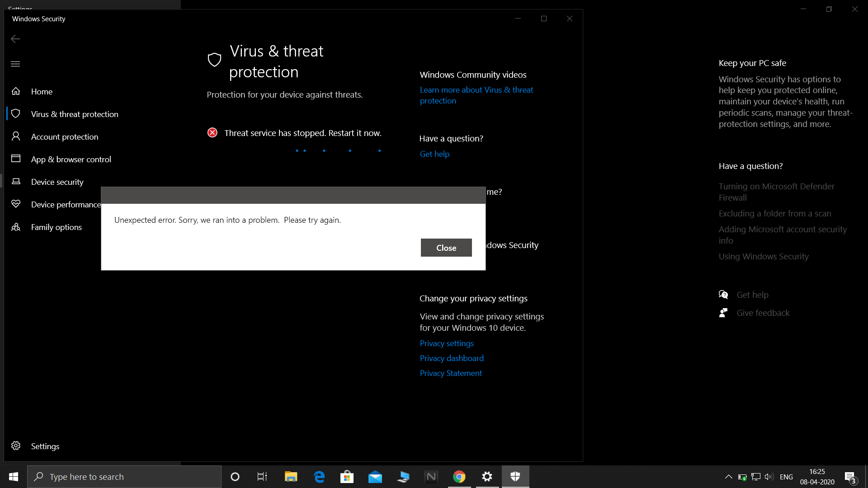Click the App & browser control window icon
This screenshot has width=868, height=488.
(x=16, y=159)
